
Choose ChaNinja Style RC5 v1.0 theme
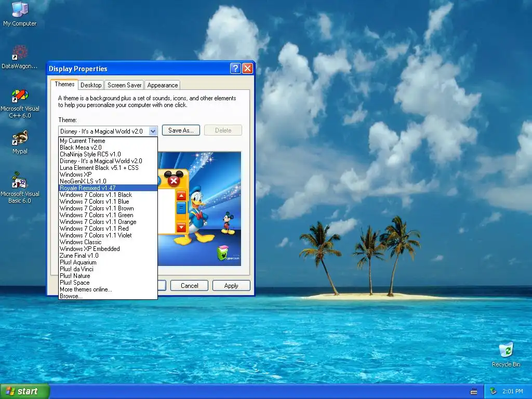(x=108, y=154)
